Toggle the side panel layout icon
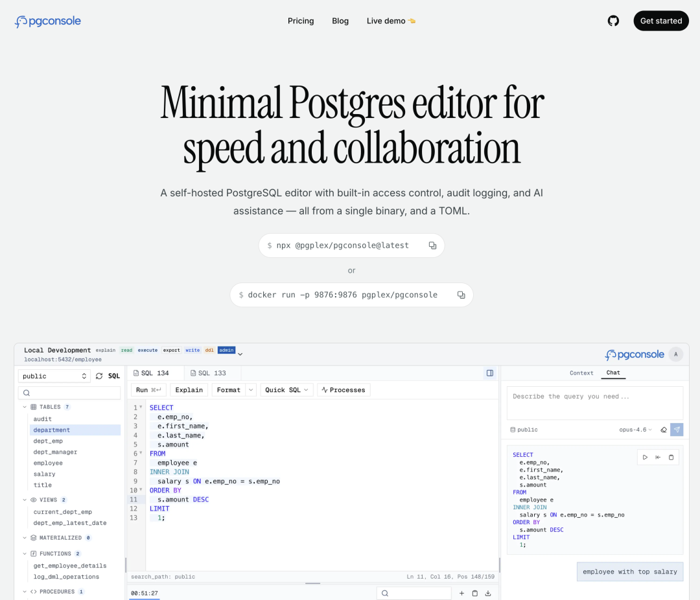The image size is (700, 600). coord(490,373)
